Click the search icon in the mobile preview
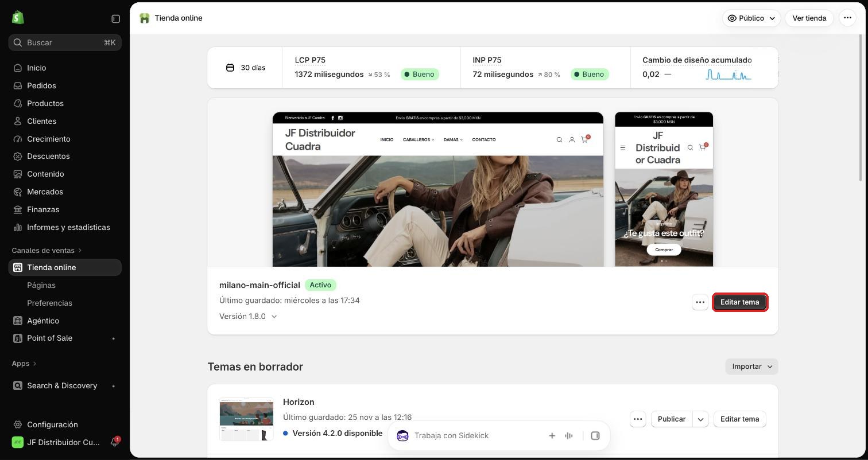Screen dimensions: 868x460 pyautogui.click(x=690, y=148)
